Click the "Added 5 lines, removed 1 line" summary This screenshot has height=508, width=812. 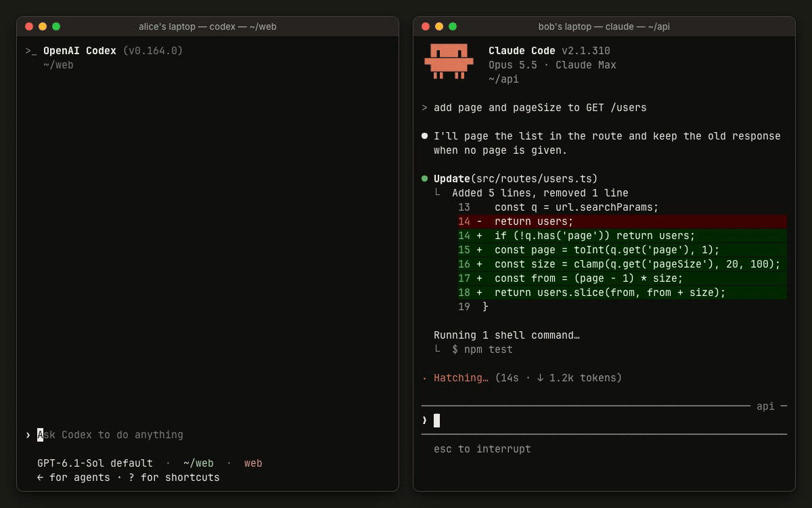point(540,193)
